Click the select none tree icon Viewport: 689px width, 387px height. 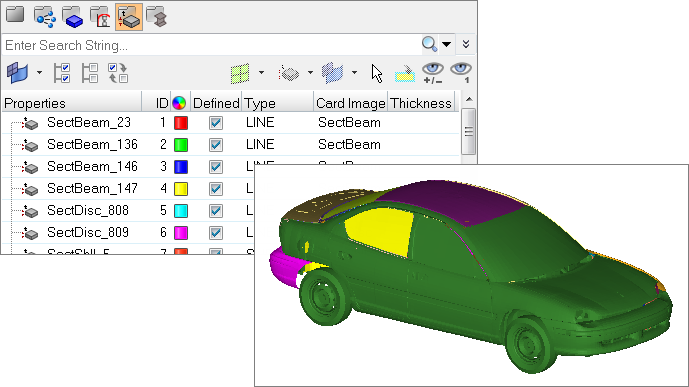pyautogui.click(x=90, y=72)
